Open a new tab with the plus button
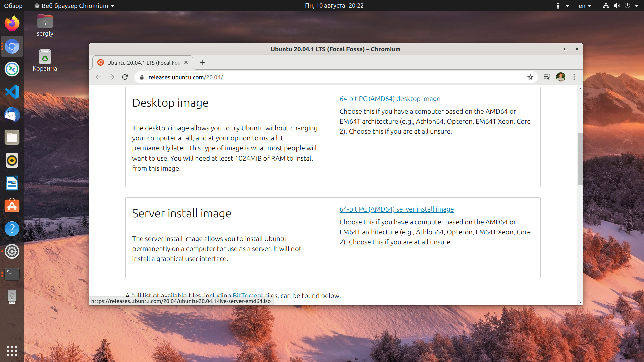Screen dimensions: 644x362 click(x=202, y=63)
